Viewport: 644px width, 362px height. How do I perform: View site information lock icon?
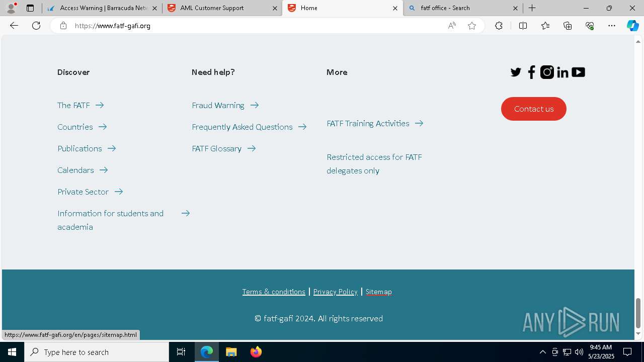[x=63, y=26]
